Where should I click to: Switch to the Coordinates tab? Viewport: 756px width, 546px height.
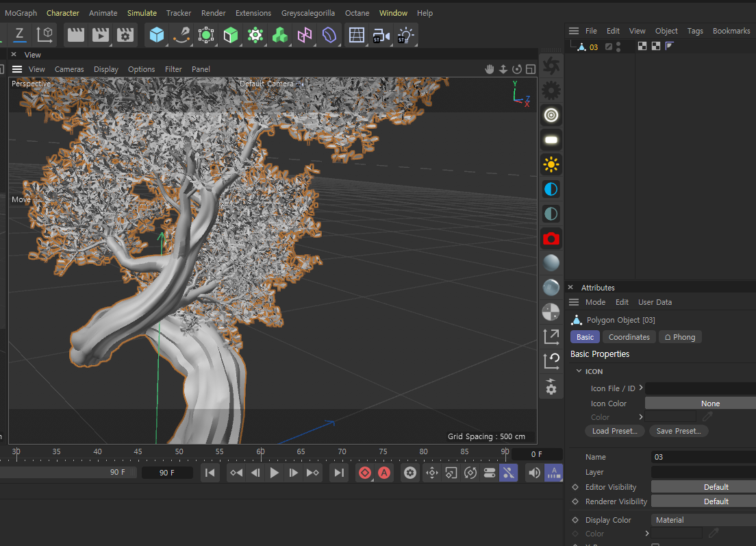tap(629, 337)
